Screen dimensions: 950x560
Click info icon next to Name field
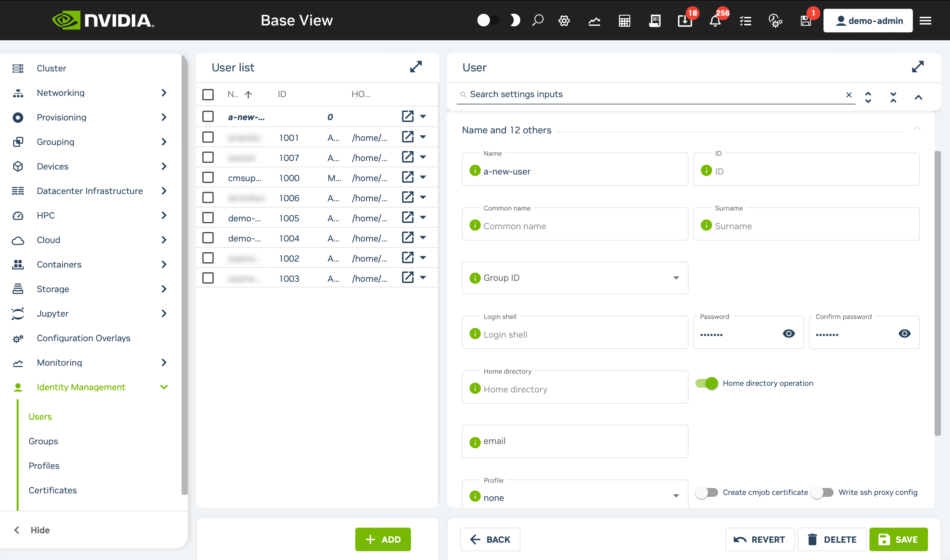coord(475,170)
